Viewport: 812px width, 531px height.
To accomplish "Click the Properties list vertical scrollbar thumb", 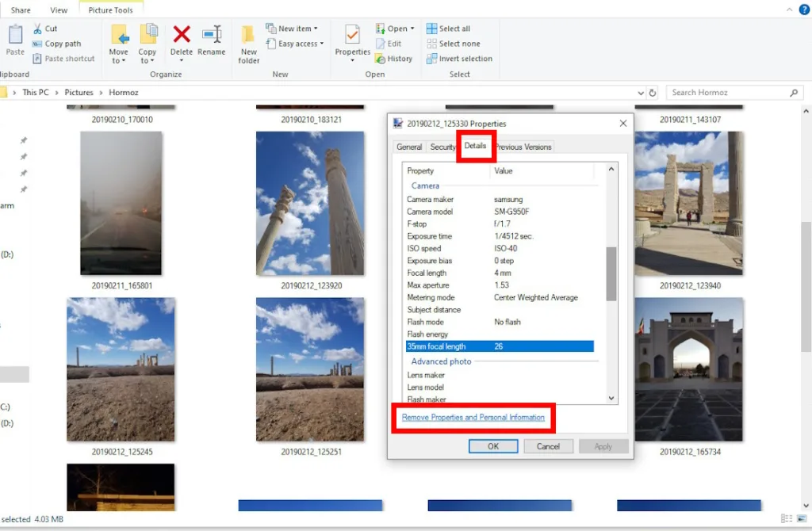I will point(611,273).
